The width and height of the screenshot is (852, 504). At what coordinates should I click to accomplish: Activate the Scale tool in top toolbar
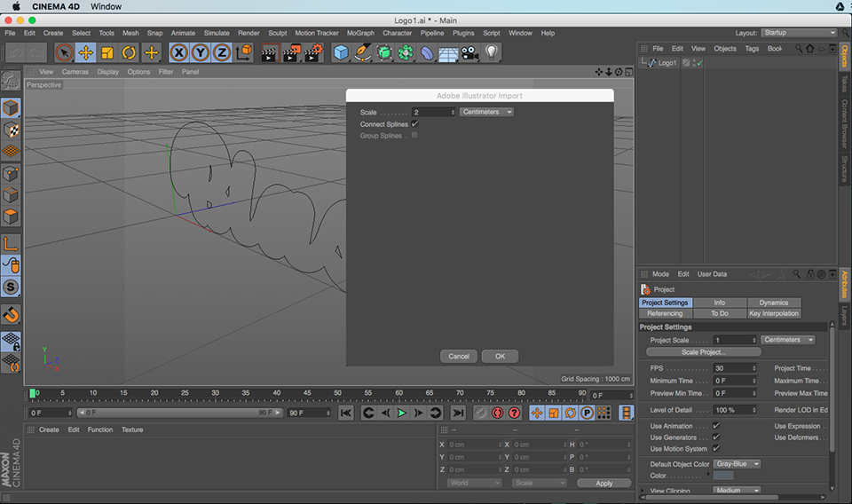(107, 52)
